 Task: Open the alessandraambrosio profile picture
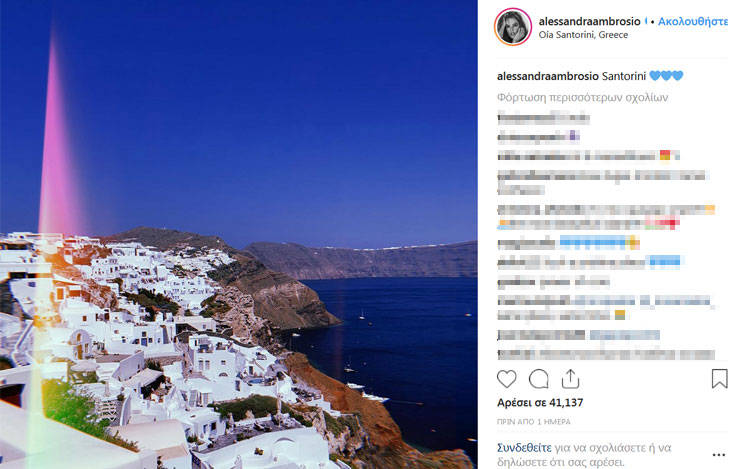pos(513,27)
